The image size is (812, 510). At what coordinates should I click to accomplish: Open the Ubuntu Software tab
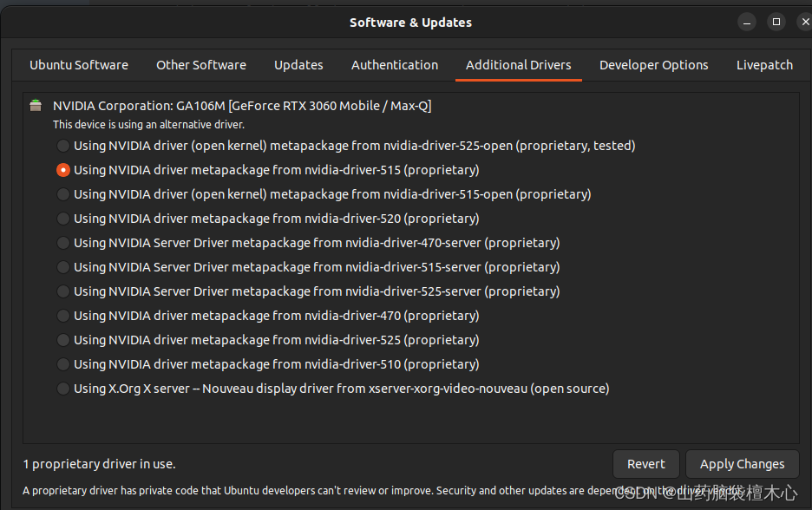click(79, 65)
